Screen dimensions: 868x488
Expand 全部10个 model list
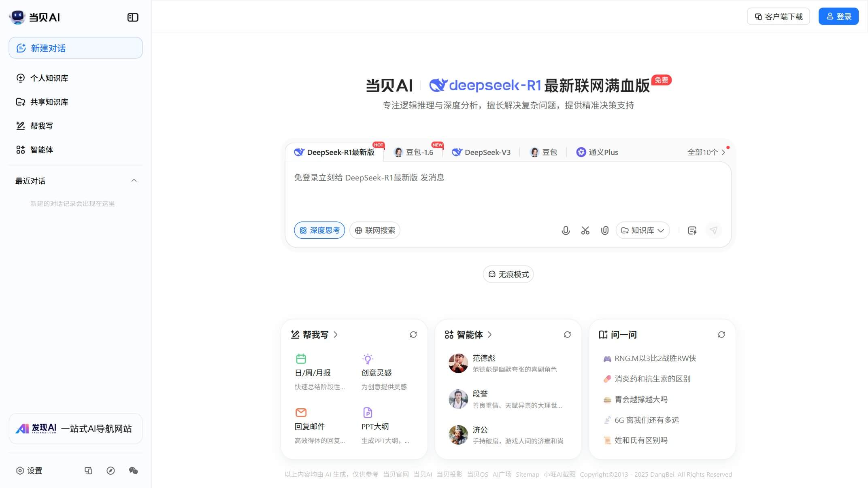[x=704, y=152]
